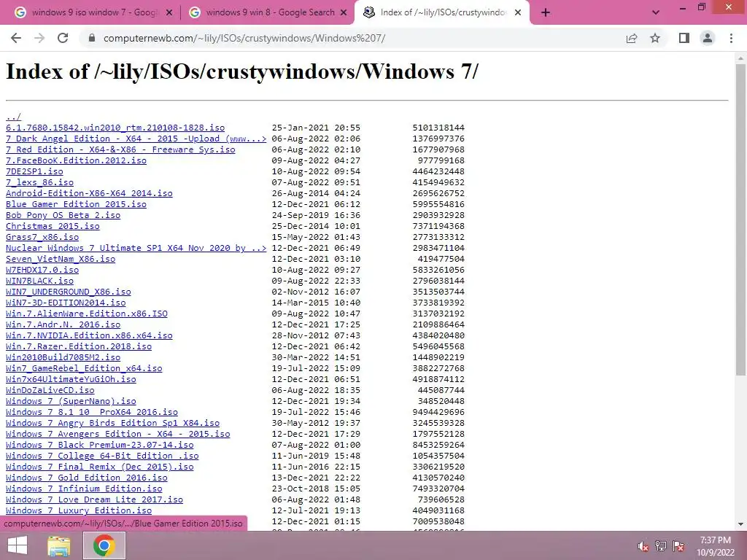
Task: Open 'Windows 7 Infinium Edition.iso' link
Action: click(x=84, y=489)
